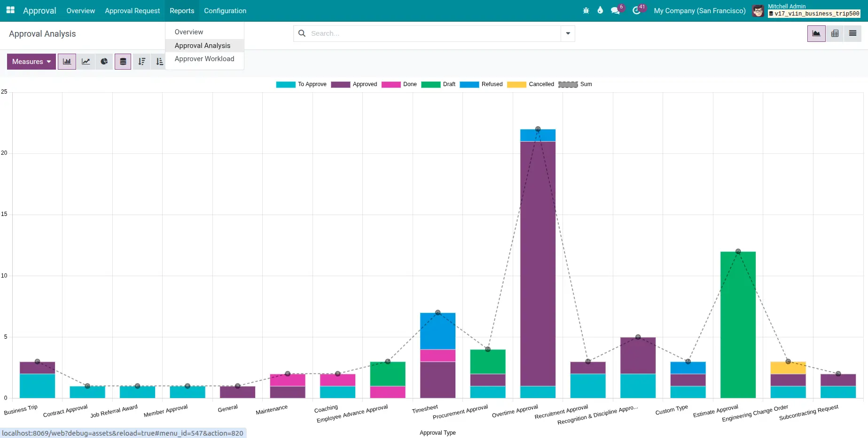Expand the Measures dropdown

tap(31, 62)
